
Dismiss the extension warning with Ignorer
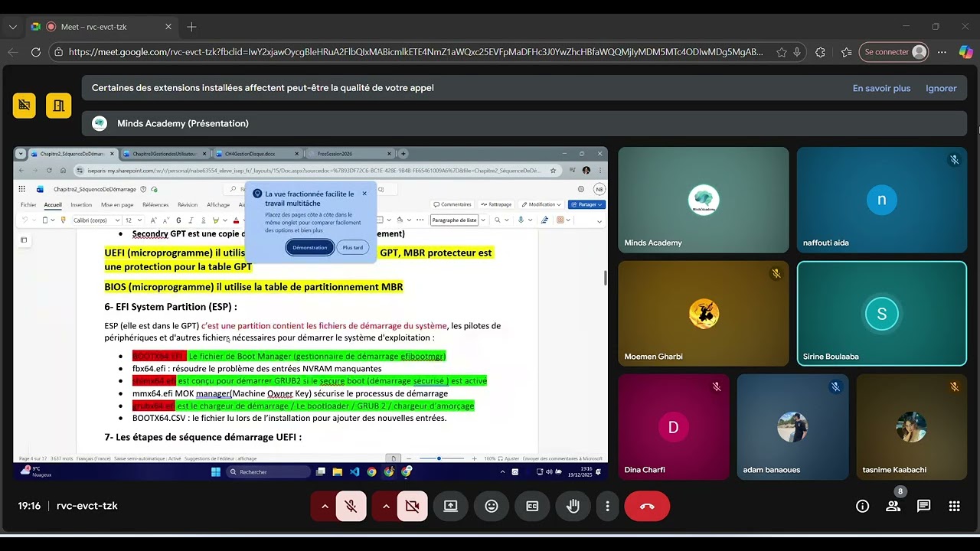click(x=941, y=88)
